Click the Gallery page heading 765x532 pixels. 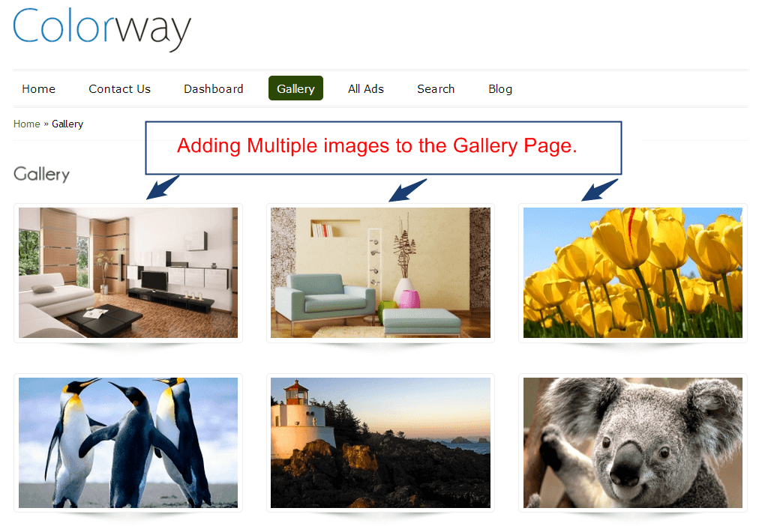(x=41, y=174)
